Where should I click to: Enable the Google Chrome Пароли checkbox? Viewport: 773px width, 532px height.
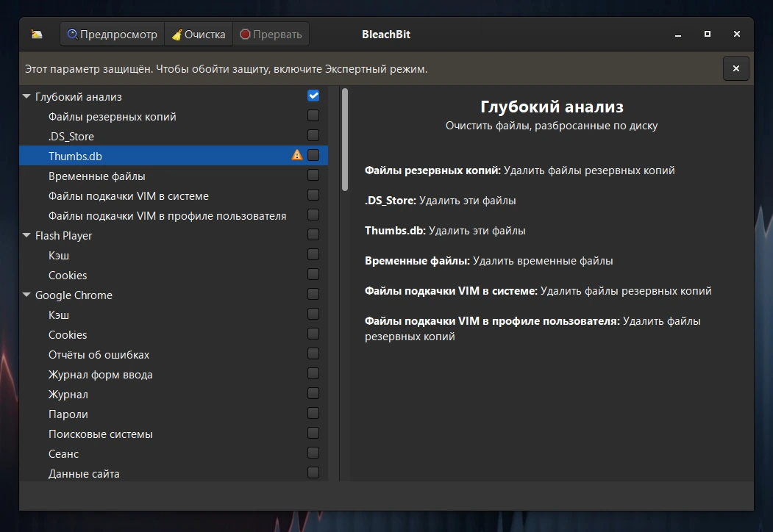coord(313,413)
